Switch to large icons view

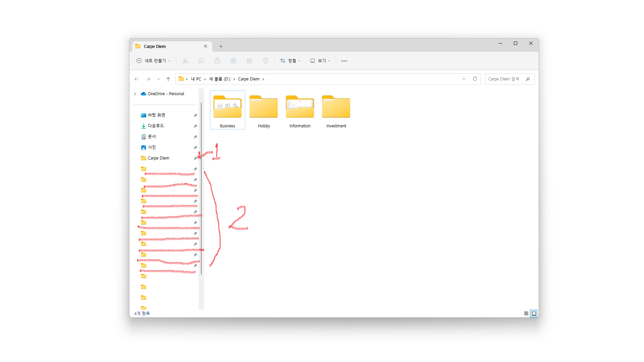tap(534, 313)
